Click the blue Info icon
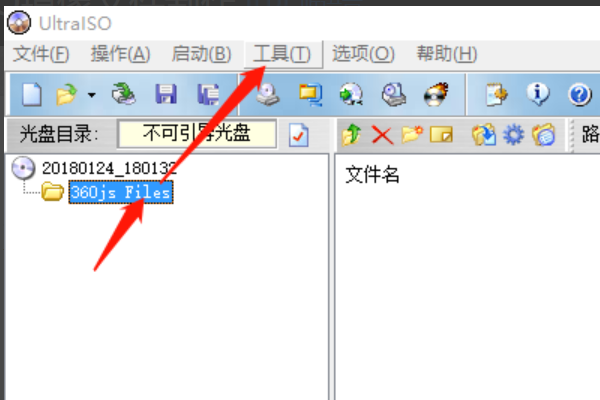Viewport: 600px width, 400px height. coord(538,94)
